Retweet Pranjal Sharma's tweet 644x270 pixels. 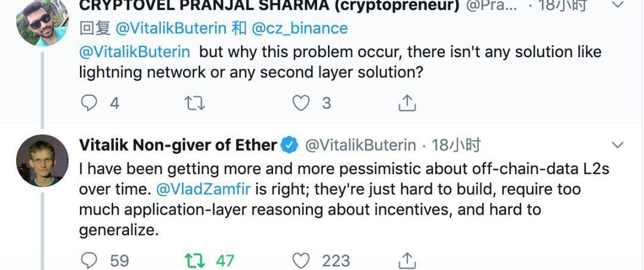point(195,103)
